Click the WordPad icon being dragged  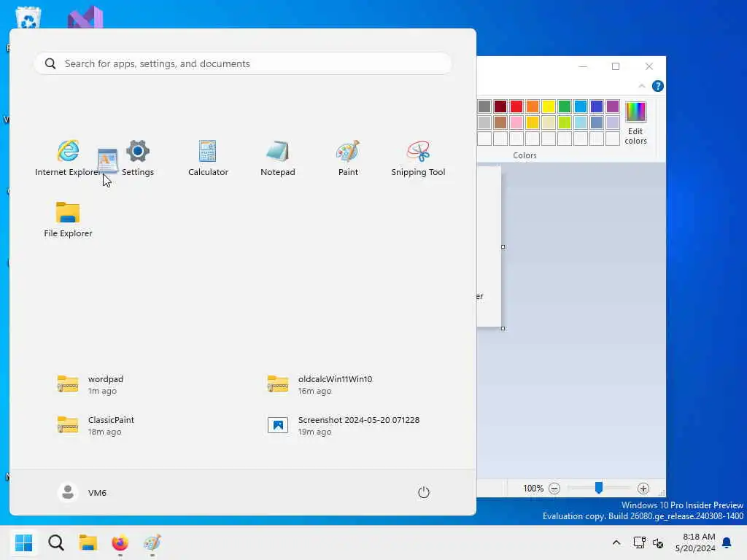(108, 160)
